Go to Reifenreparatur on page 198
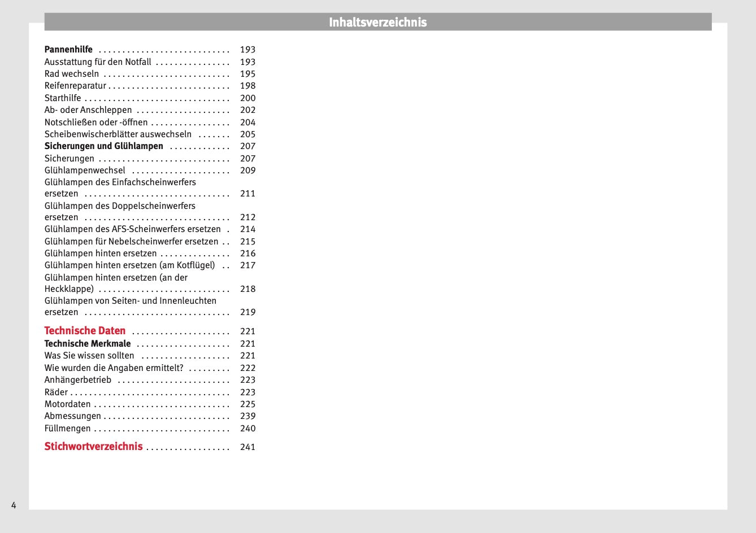 click(75, 86)
